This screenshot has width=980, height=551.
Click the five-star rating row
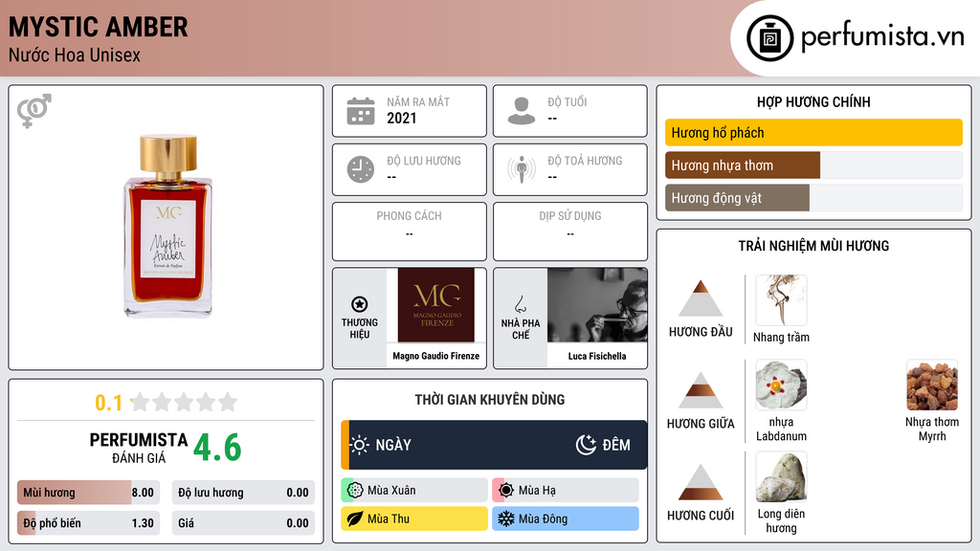pos(184,403)
